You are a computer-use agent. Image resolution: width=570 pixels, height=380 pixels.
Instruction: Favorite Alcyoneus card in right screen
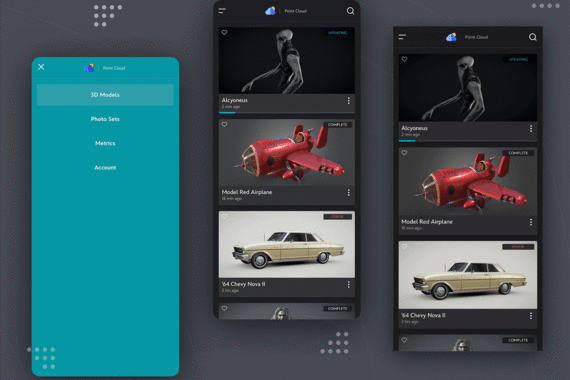pos(404,59)
